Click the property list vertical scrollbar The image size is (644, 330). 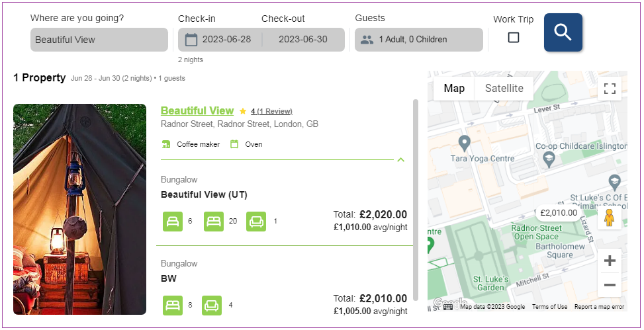click(x=415, y=200)
